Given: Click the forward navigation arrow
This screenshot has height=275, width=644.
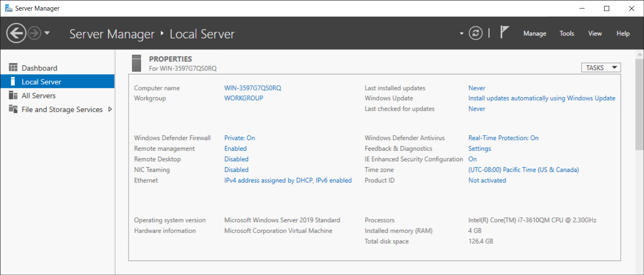Looking at the screenshot, I should 34,33.
